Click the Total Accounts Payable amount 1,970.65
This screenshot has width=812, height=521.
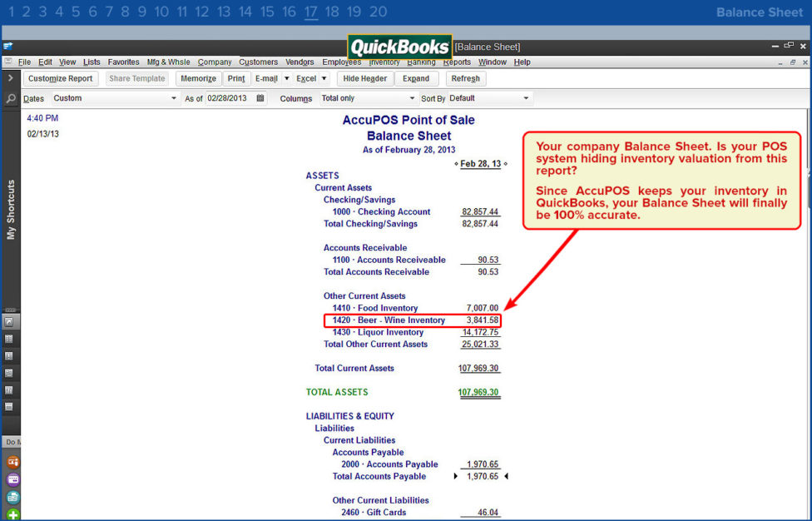[x=483, y=476]
